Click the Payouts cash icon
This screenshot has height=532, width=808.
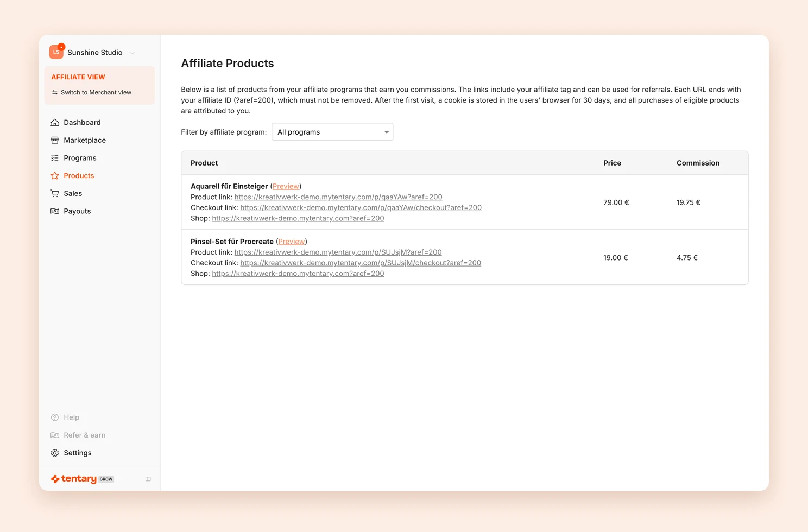(x=55, y=211)
